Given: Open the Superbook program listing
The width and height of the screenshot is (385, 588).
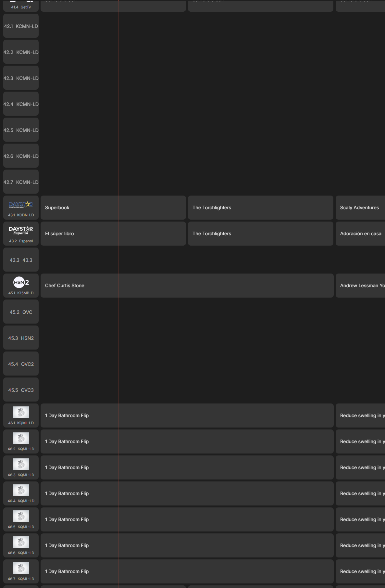Looking at the screenshot, I should [x=113, y=208].
